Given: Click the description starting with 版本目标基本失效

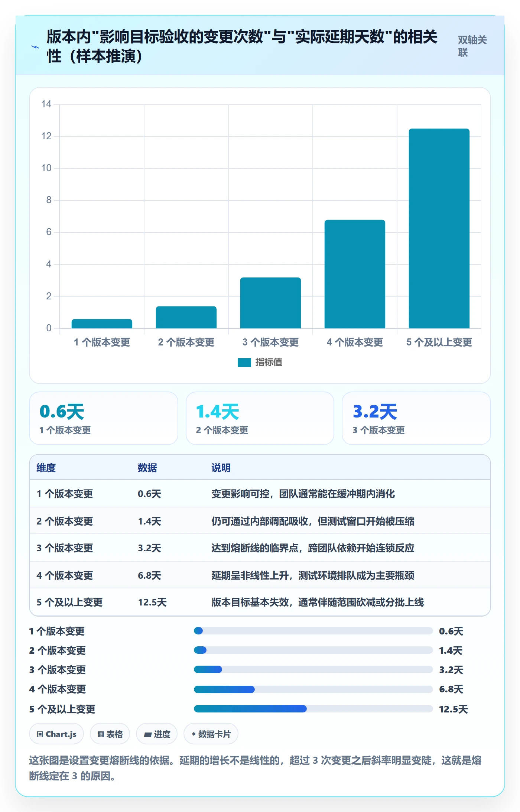Looking at the screenshot, I should pyautogui.click(x=318, y=602).
